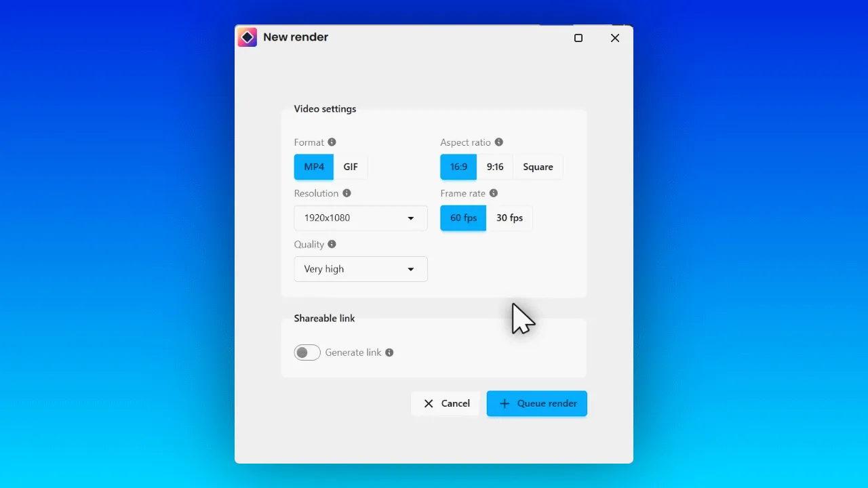The image size is (868, 488).
Task: Click the Aspect ratio info icon
Action: click(x=499, y=142)
